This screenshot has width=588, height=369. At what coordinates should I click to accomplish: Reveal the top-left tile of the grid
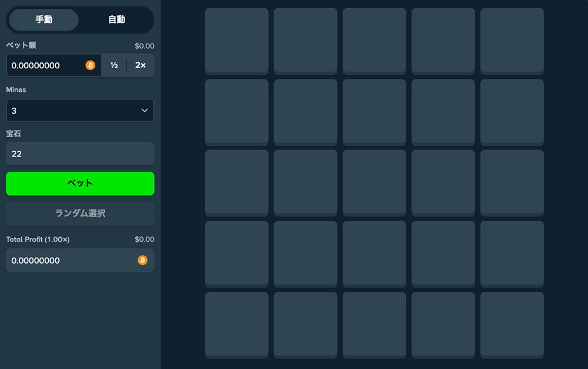click(236, 41)
